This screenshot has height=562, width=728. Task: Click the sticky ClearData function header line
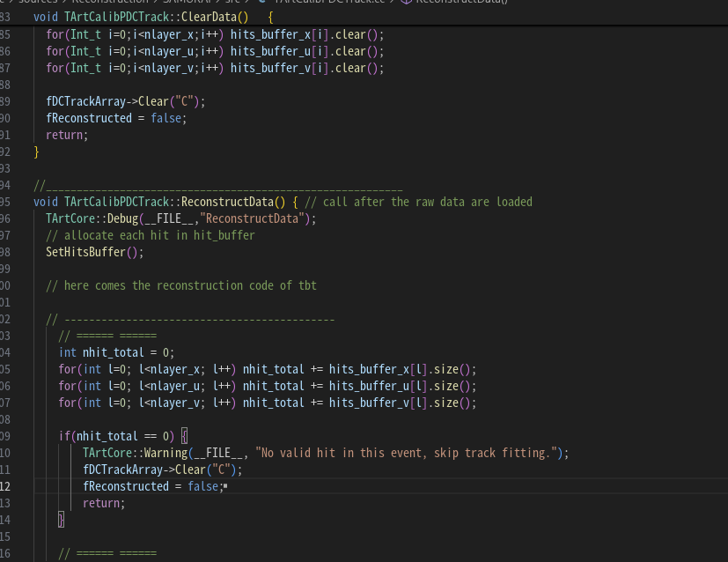(x=141, y=17)
